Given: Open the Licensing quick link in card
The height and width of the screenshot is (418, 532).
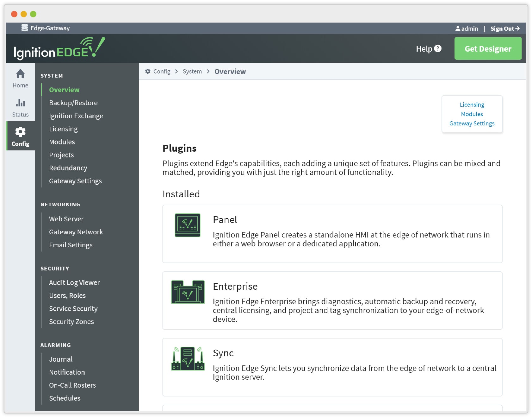Looking at the screenshot, I should (x=472, y=104).
